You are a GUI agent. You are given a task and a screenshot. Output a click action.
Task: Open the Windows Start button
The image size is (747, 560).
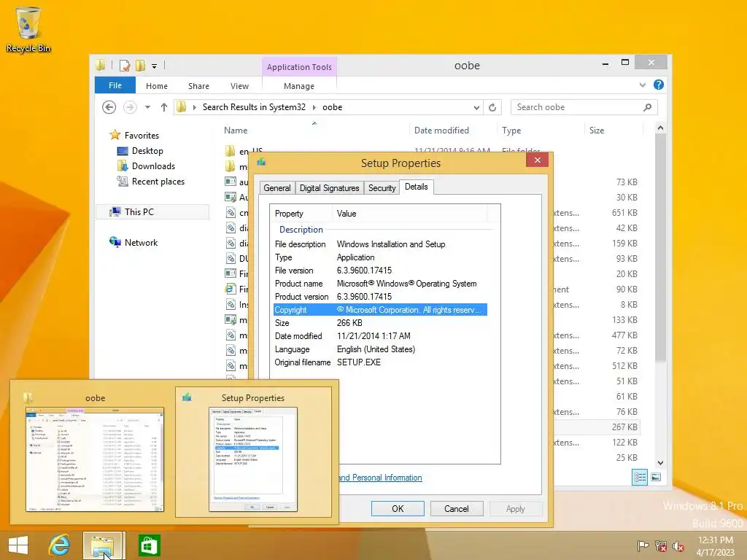click(18, 545)
